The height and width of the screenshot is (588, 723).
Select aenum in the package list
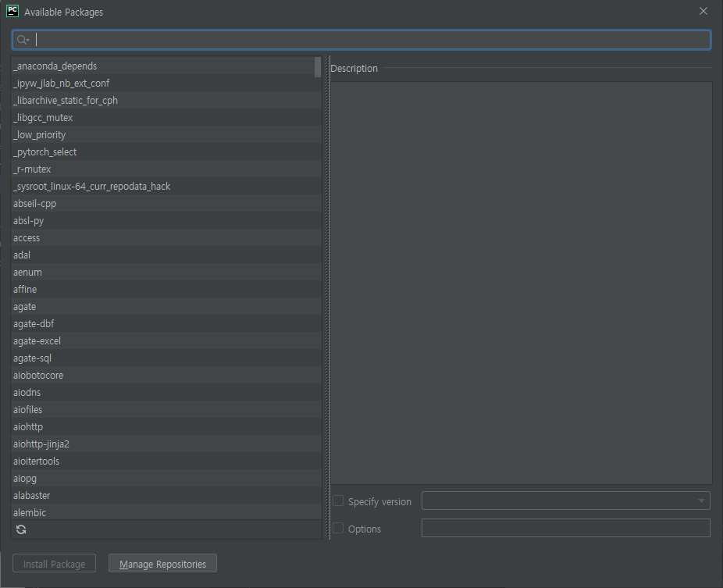tap(166, 272)
